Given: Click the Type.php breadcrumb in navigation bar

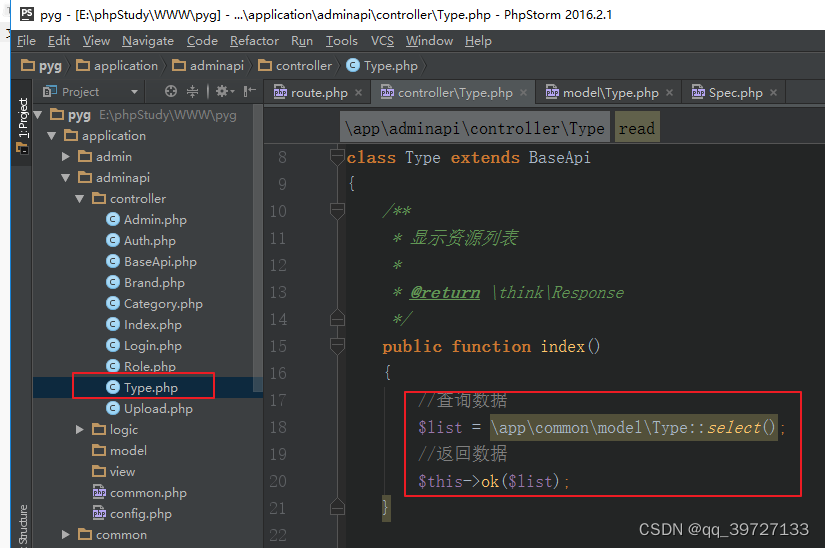Looking at the screenshot, I should pyautogui.click(x=382, y=66).
